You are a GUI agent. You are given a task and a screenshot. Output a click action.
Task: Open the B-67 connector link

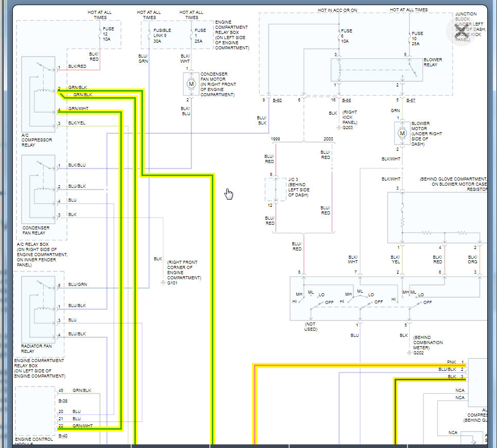point(411,100)
